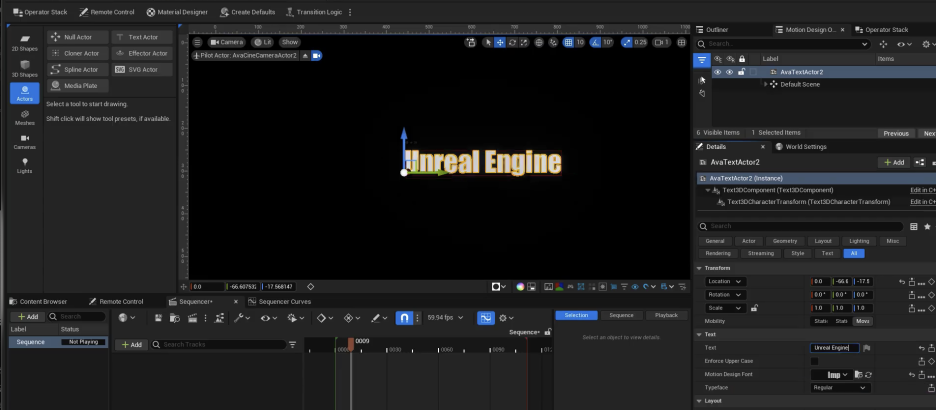This screenshot has height=410, width=936.
Task: Switch to the Content Browser tab
Action: (39, 302)
